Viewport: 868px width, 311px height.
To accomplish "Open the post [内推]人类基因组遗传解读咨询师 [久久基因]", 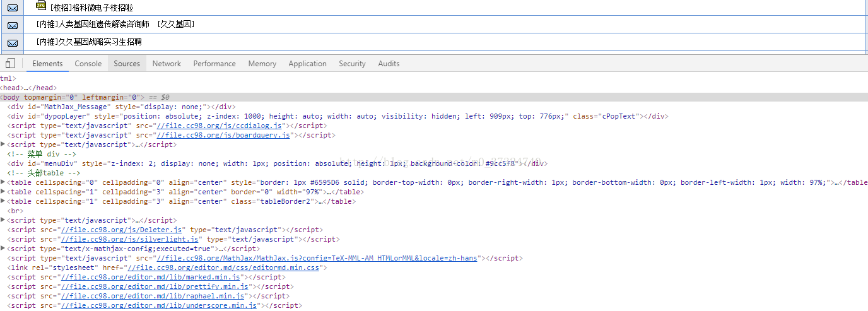I will pos(115,25).
